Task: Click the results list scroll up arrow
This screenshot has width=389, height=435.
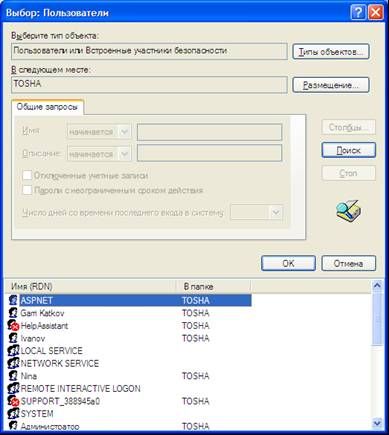Action: pos(377,286)
